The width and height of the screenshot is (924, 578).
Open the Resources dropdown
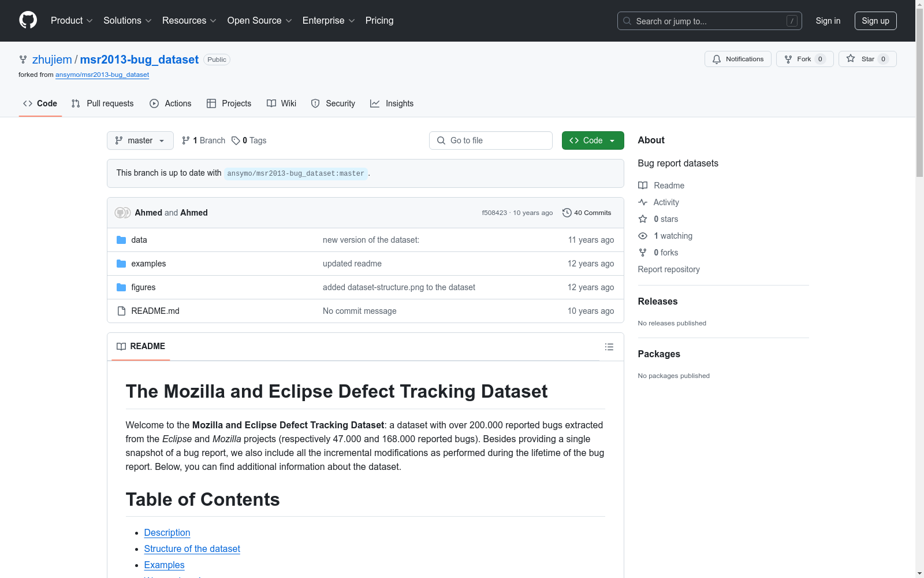pos(189,21)
